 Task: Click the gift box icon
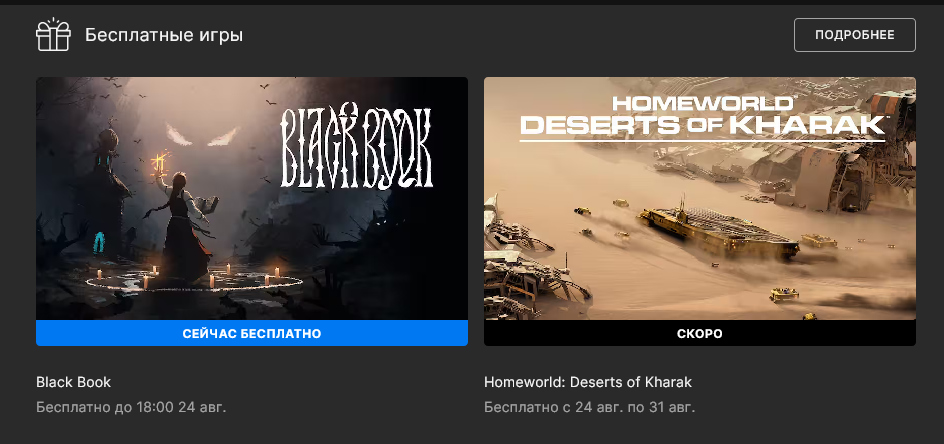tap(54, 35)
